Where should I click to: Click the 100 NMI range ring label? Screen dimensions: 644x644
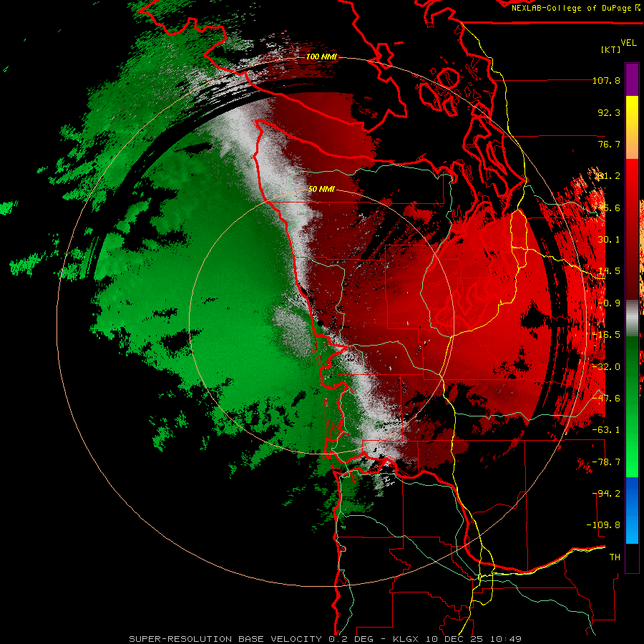tap(321, 57)
